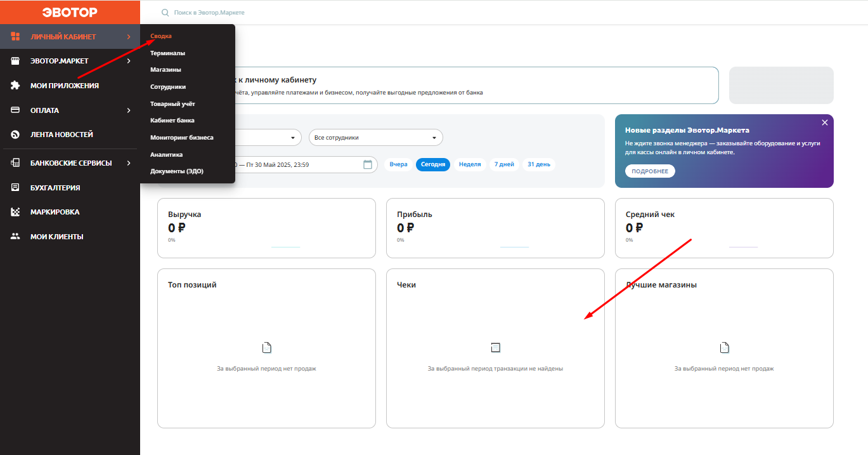Select Сводка in the submenu
This screenshot has width=868, height=455.
coord(161,36)
